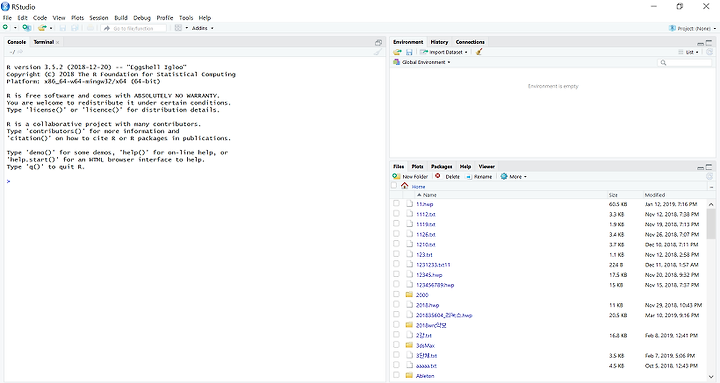Open the recent files dropdown arrow

click(x=51, y=28)
